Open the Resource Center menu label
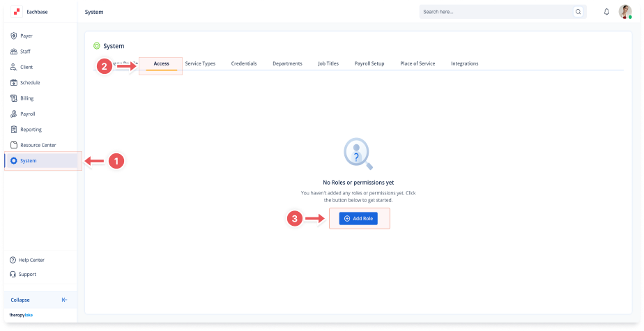 38,145
